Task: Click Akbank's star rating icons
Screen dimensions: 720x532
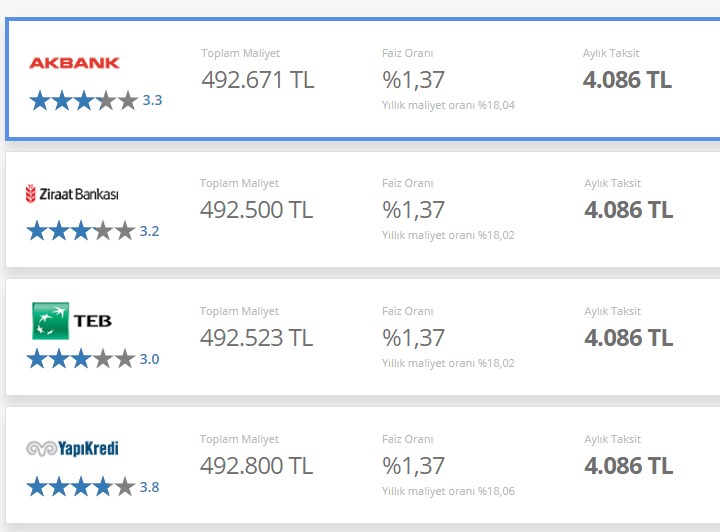Action: coord(84,101)
